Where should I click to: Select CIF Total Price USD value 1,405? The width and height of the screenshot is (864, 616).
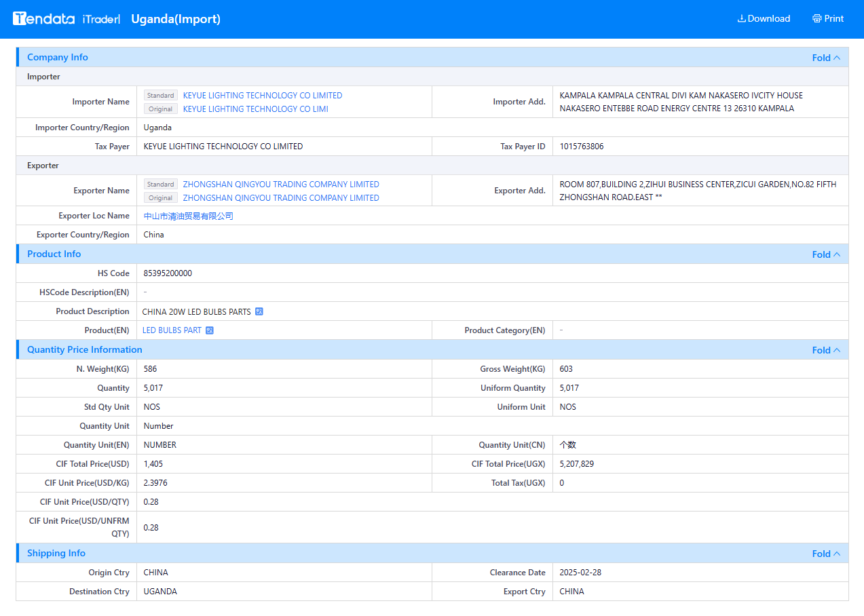(x=153, y=464)
